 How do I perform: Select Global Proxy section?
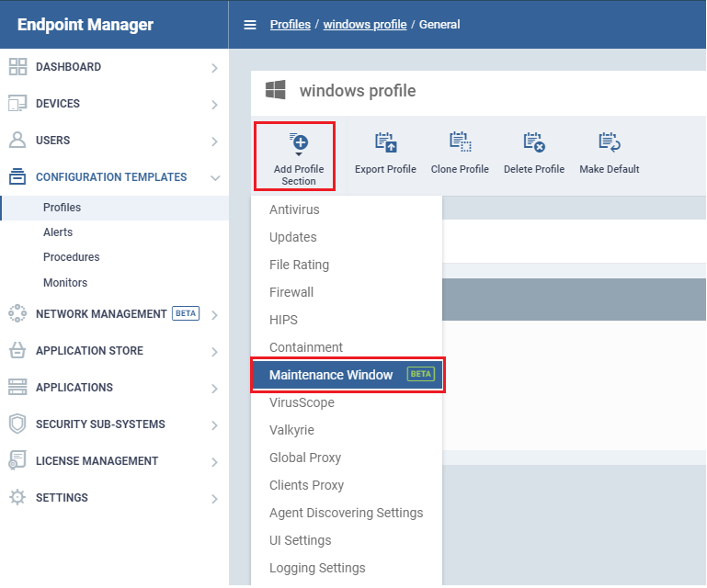pyautogui.click(x=347, y=458)
